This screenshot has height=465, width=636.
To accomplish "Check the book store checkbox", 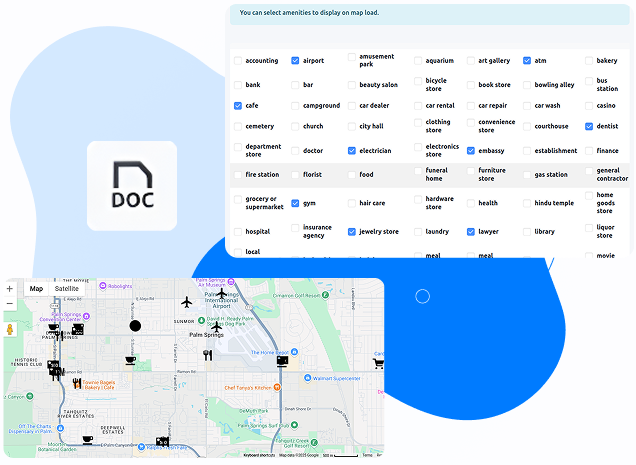I will coord(471,85).
